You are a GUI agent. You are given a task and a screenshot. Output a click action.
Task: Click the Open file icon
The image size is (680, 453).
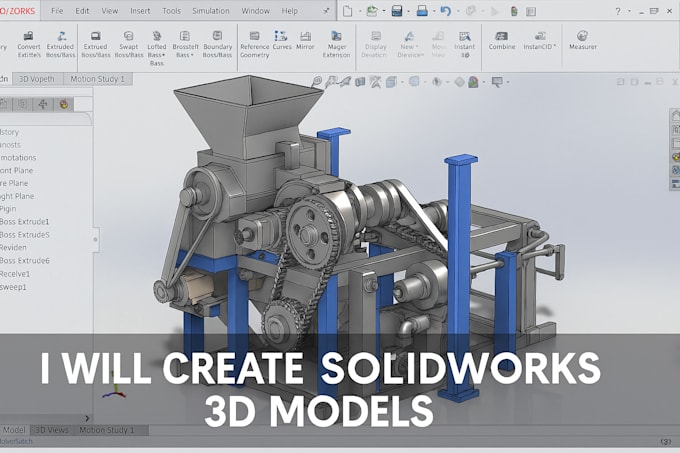[372, 11]
